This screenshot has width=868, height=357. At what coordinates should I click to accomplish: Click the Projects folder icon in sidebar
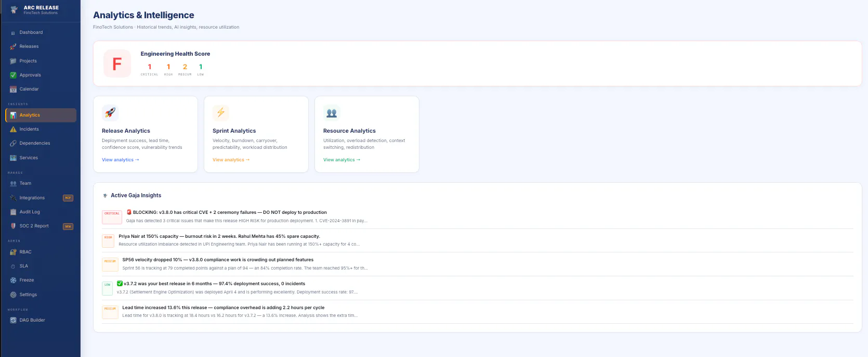point(13,61)
